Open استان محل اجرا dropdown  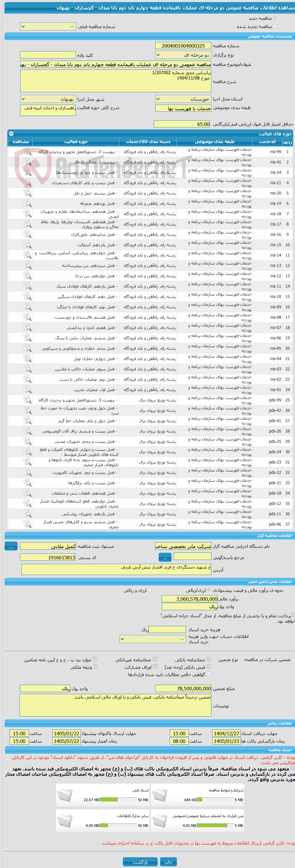183,99
